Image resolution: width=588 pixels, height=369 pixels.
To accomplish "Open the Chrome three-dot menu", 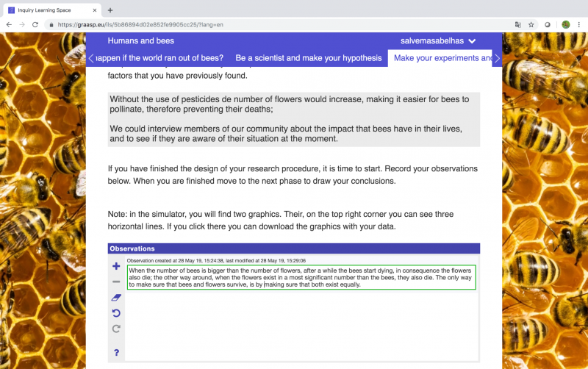I will pos(579,25).
